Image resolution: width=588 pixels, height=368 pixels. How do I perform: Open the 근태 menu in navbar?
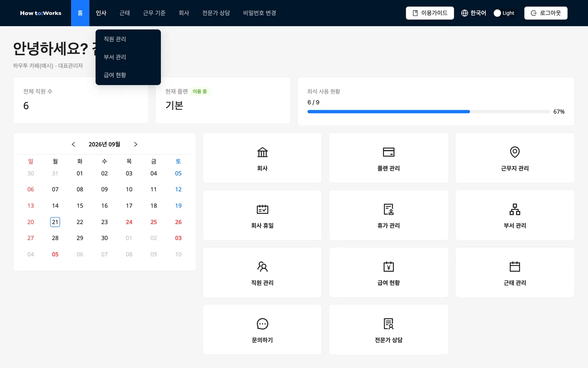125,13
